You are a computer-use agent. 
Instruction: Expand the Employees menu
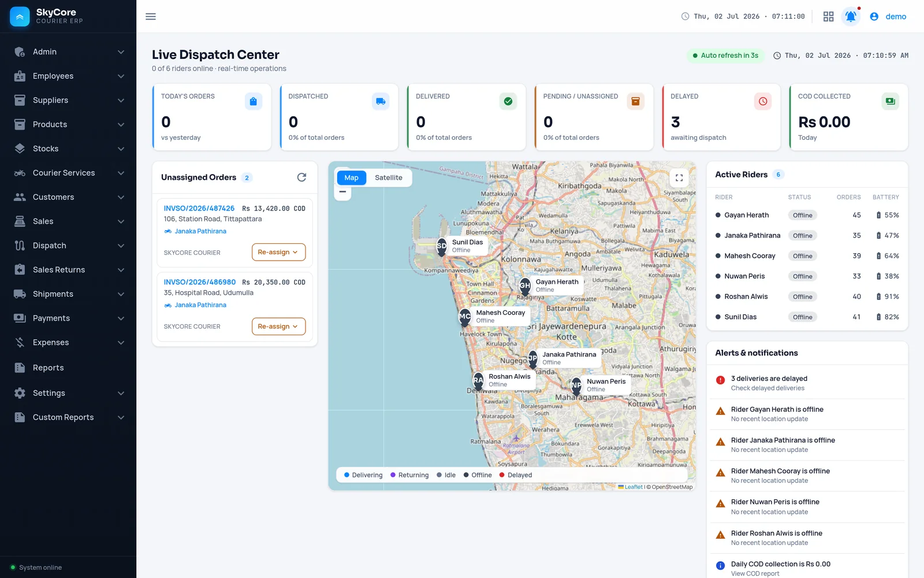pos(68,76)
